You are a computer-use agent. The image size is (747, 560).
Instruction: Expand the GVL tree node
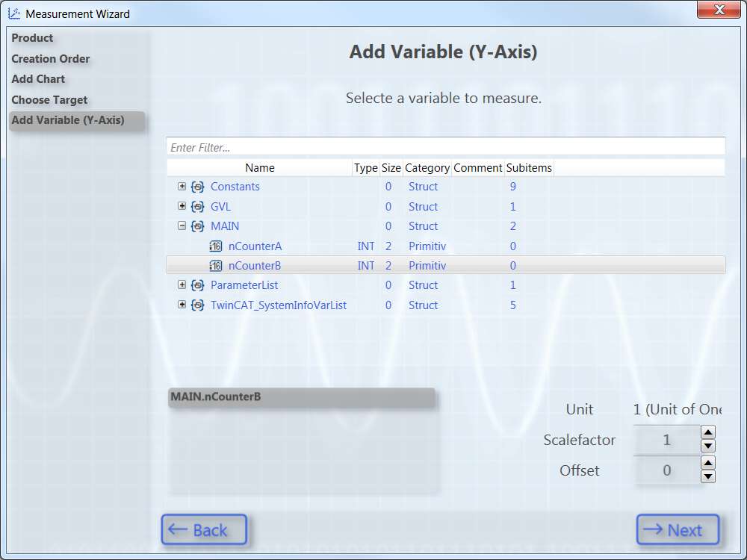point(182,206)
